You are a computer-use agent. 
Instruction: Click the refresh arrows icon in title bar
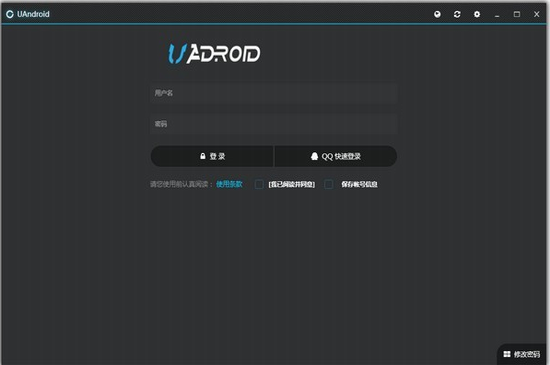(x=457, y=14)
